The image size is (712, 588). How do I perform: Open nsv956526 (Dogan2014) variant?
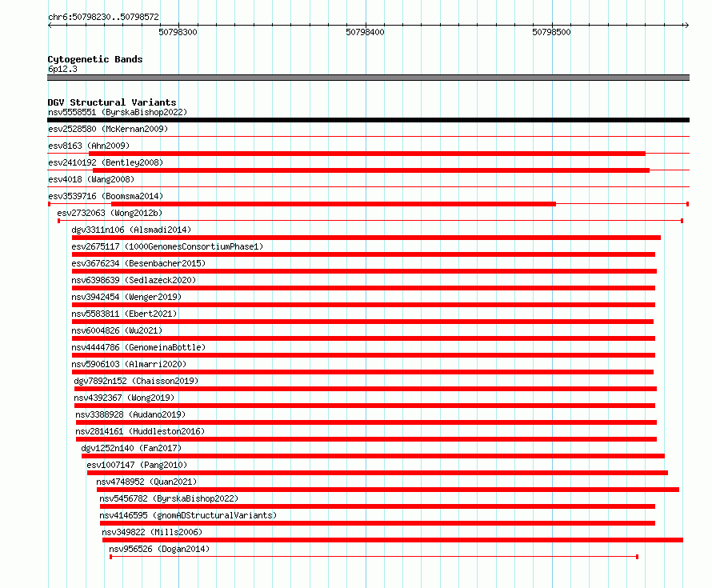[x=159, y=549]
